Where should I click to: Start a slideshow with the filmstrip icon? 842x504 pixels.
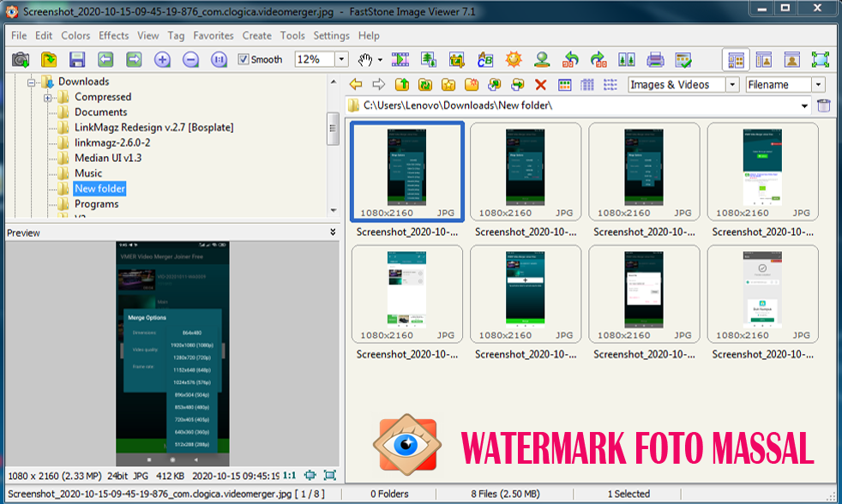[400, 59]
